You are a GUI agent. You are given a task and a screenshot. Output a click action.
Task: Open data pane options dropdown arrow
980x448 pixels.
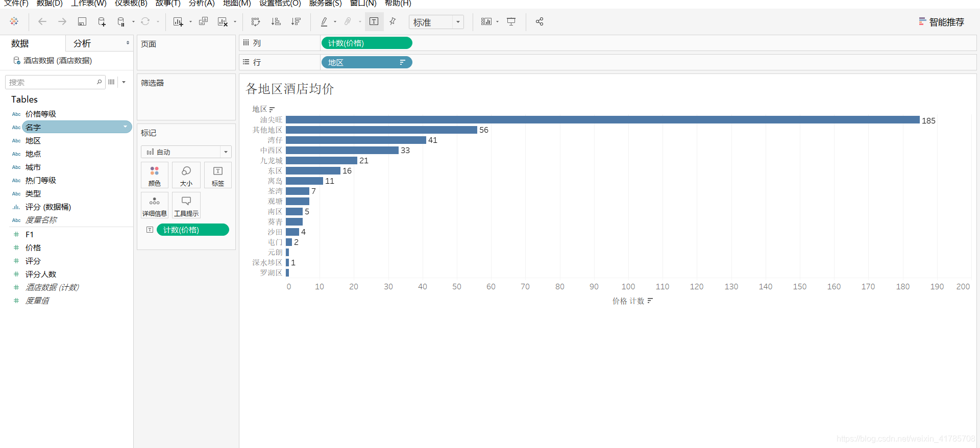point(124,82)
